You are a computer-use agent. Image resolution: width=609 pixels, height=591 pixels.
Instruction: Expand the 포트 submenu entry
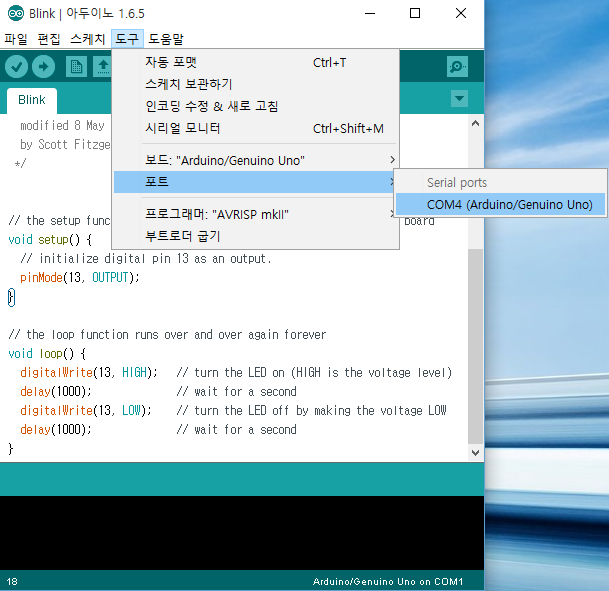(x=256, y=182)
